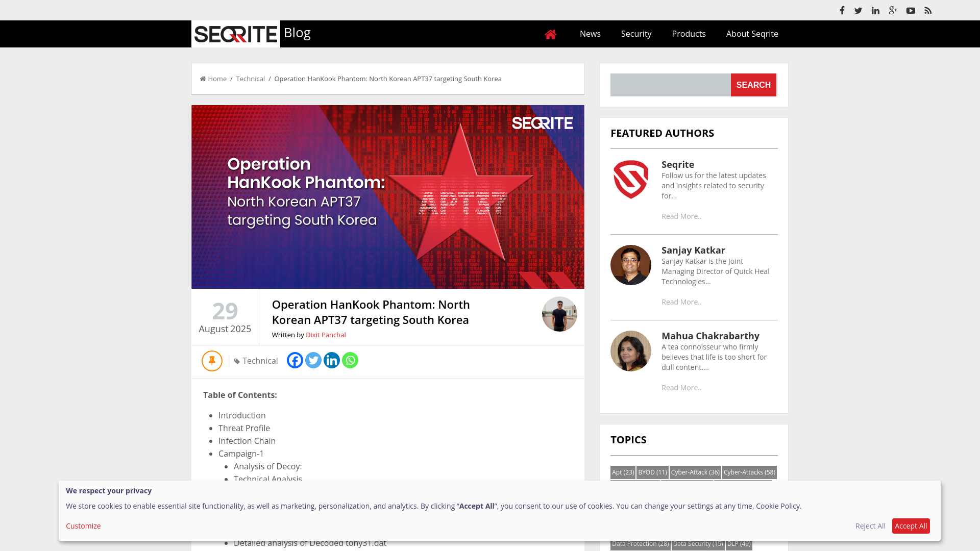Share article on WhatsApp round icon

coord(350,360)
